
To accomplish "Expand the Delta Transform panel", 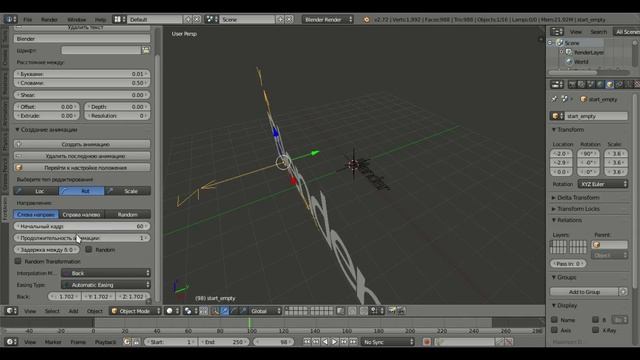I will pos(575,198).
